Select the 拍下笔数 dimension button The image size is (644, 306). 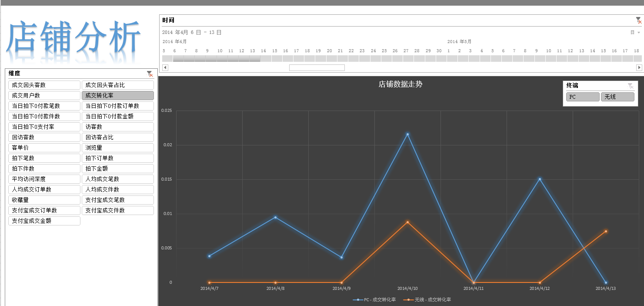coord(44,158)
